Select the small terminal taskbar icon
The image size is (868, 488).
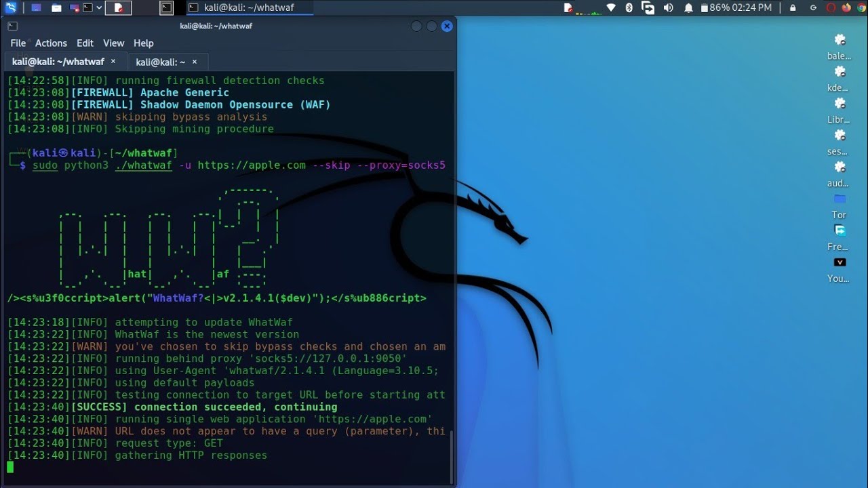[x=167, y=7]
